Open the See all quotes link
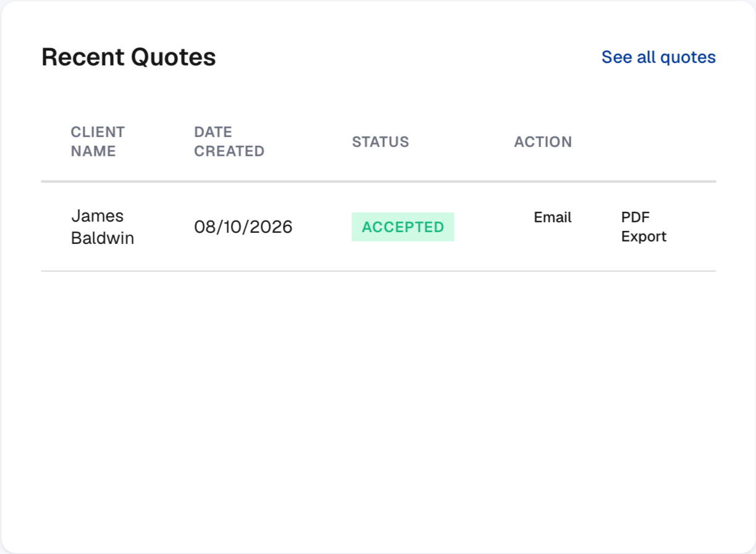 tap(658, 57)
